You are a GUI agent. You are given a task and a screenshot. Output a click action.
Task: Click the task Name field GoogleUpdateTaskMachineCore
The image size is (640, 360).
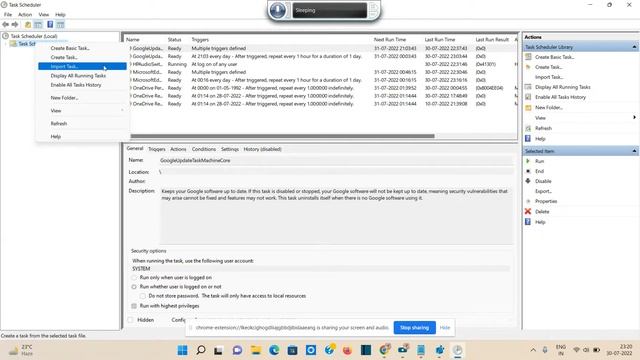336,160
